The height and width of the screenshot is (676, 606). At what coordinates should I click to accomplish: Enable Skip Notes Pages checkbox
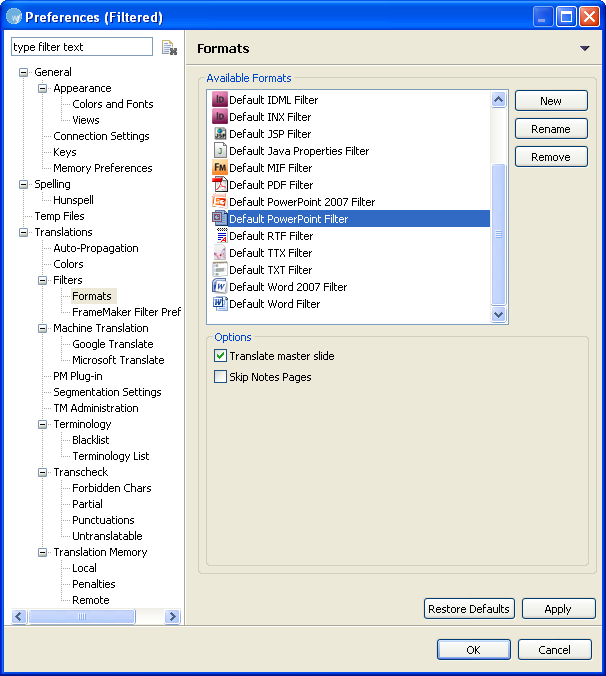[x=220, y=377]
